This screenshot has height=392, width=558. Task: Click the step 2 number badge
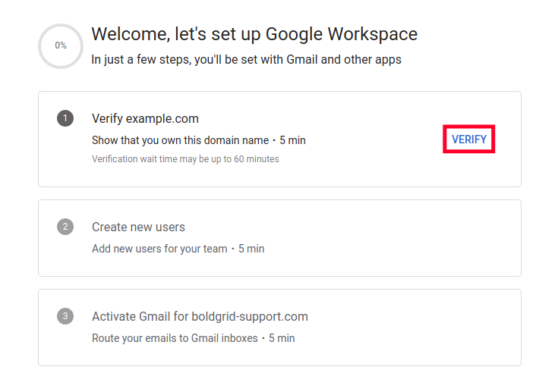pos(65,227)
